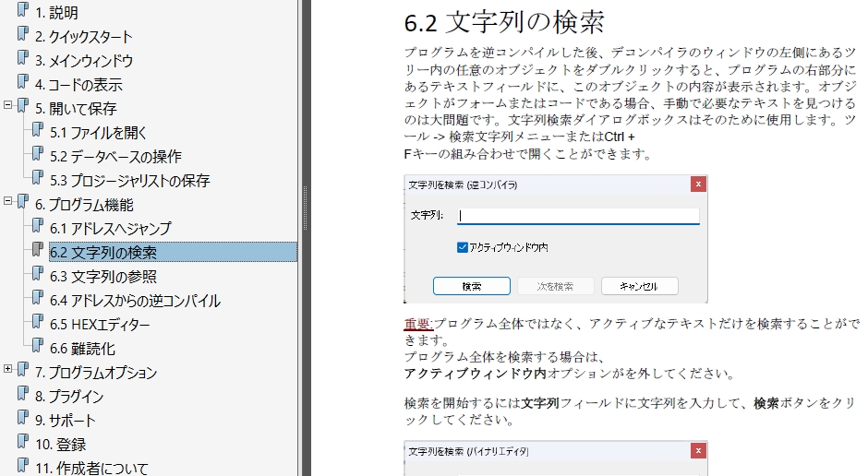The width and height of the screenshot is (868, 476).
Task: Click the bookmark icon beside 6.4 アドレスからの逆コンパイル
Action: click(37, 297)
